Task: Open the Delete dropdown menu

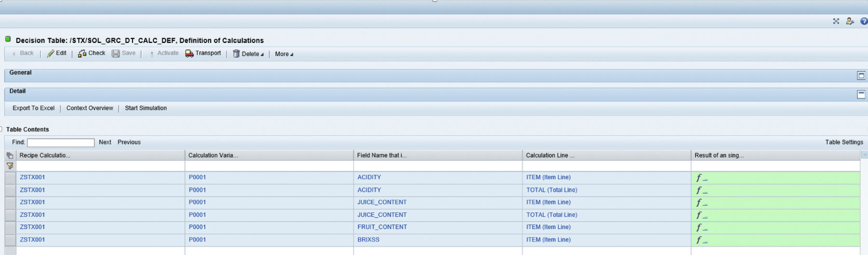Action: point(248,54)
